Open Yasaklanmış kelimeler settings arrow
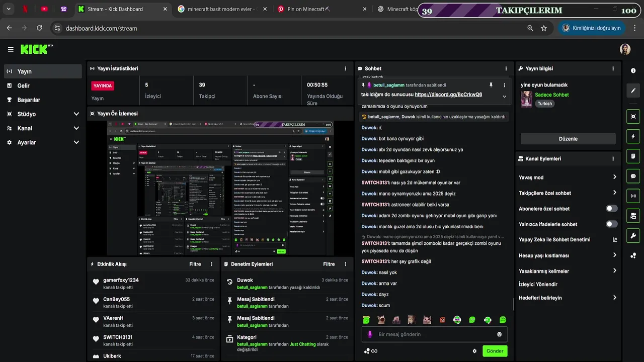The image size is (644, 362). point(614,271)
